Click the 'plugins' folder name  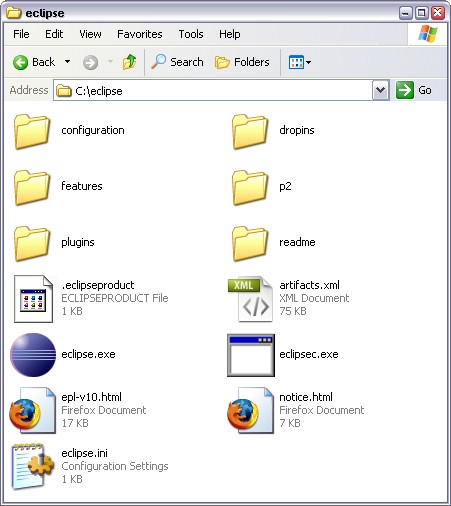[x=78, y=242]
